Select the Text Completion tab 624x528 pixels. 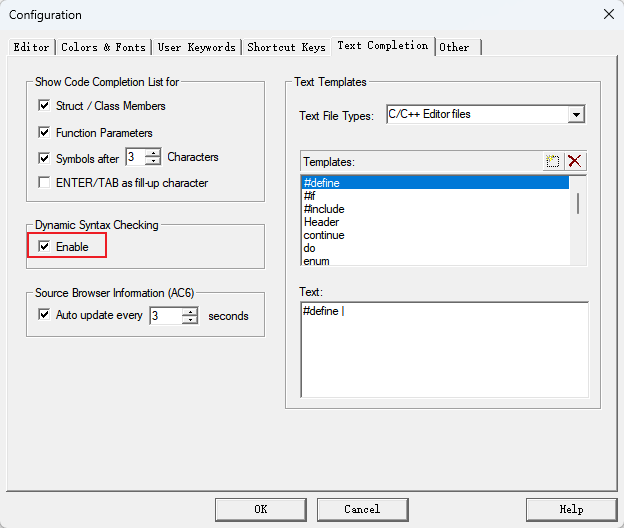coord(382,45)
